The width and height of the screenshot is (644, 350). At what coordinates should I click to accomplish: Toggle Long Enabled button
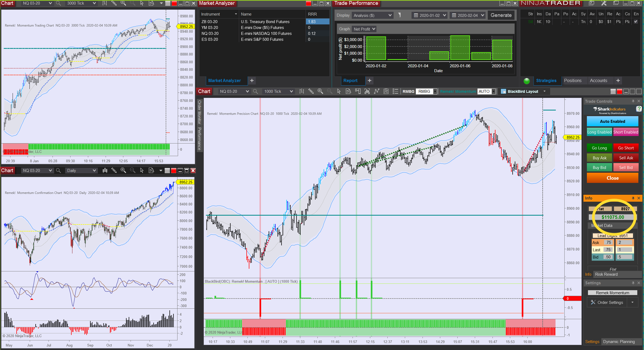pos(599,132)
